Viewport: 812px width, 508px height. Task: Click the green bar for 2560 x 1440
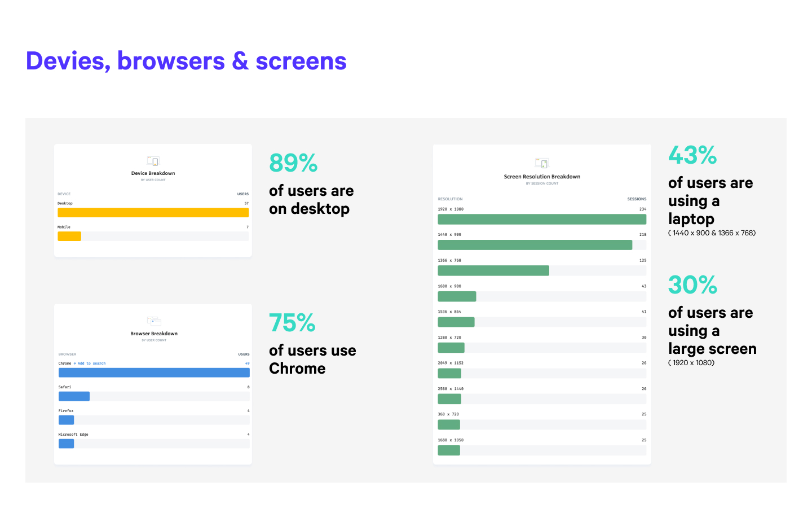click(449, 399)
